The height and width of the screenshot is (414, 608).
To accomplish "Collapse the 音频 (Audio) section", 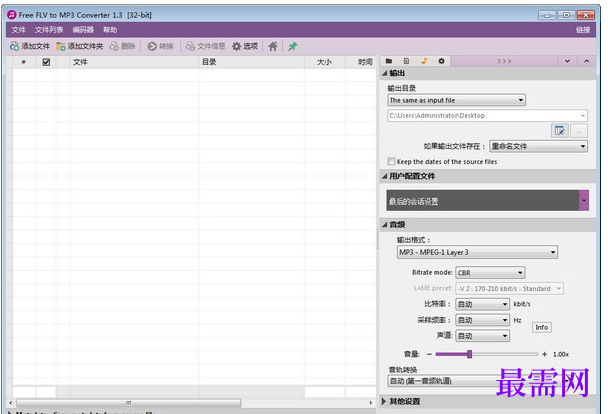I will (385, 224).
